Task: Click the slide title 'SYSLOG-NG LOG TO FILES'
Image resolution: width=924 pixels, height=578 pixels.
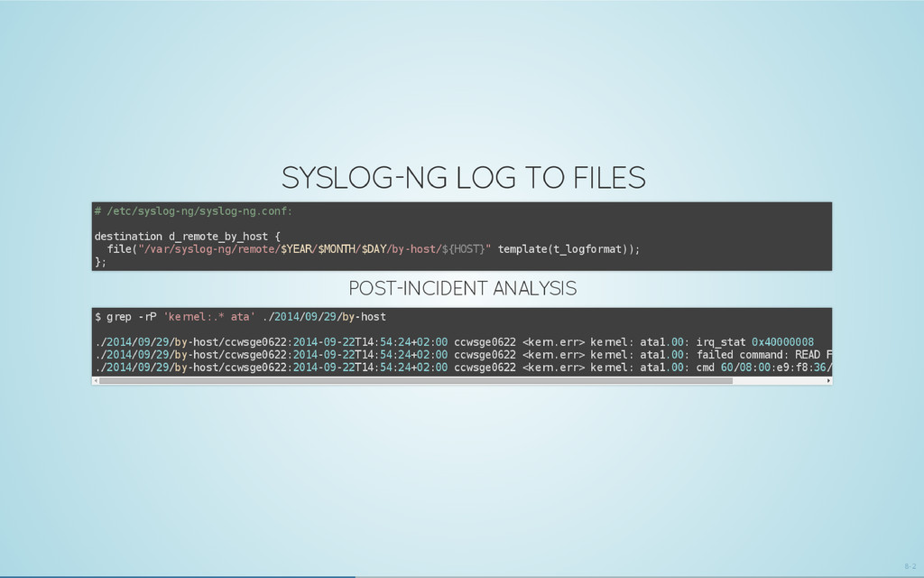Action: (x=463, y=178)
